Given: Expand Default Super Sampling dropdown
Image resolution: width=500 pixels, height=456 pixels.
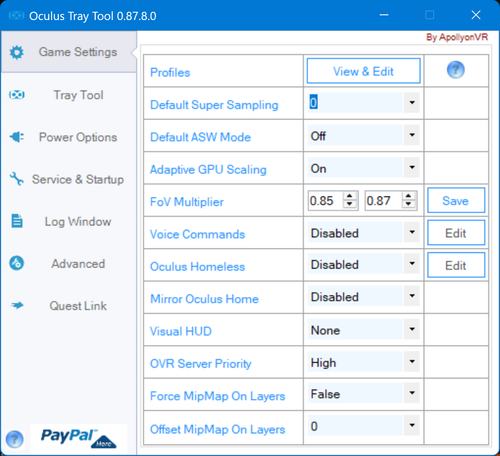Looking at the screenshot, I should [x=412, y=102].
